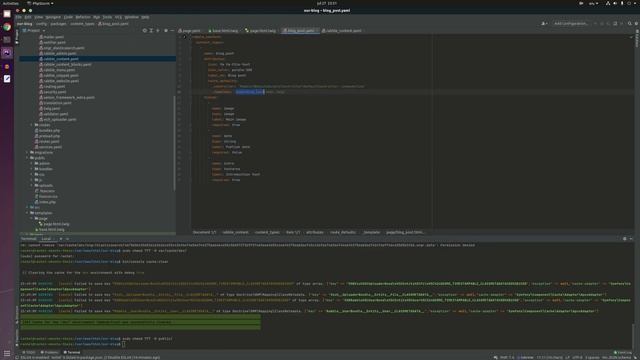The width and height of the screenshot is (640, 360).
Task: Click the tool windows quick-access icon in bottom-left corner
Action: (17, 358)
